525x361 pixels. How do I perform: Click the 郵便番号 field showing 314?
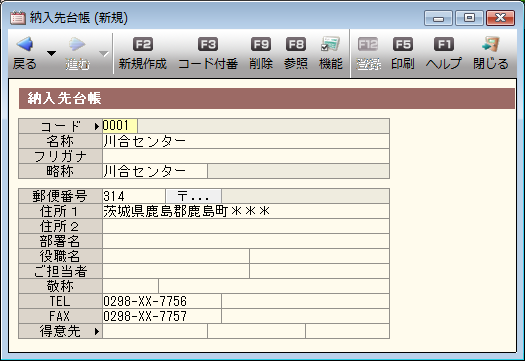(134, 196)
